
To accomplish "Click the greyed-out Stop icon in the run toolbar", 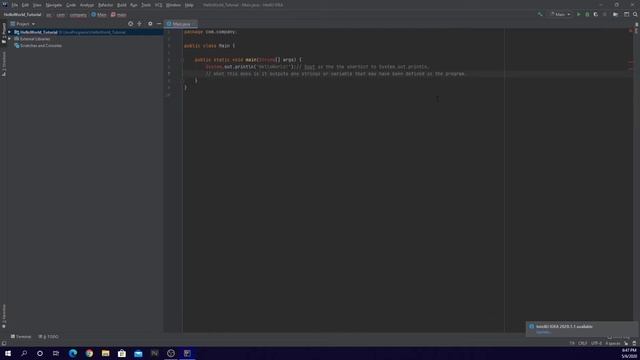I will click(x=604, y=14).
